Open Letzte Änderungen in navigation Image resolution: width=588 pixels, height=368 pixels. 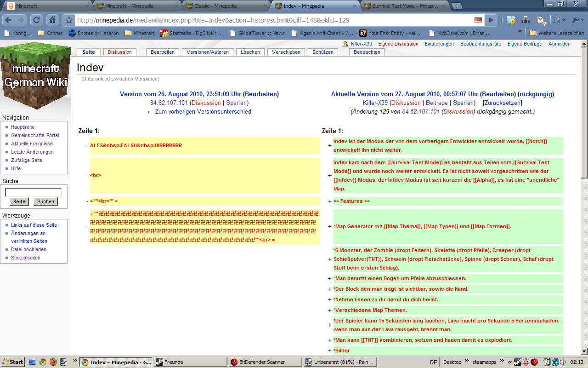[x=32, y=152]
